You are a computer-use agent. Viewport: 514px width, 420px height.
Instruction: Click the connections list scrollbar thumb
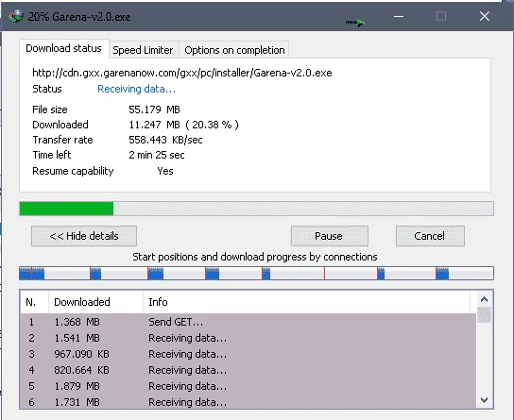click(484, 315)
